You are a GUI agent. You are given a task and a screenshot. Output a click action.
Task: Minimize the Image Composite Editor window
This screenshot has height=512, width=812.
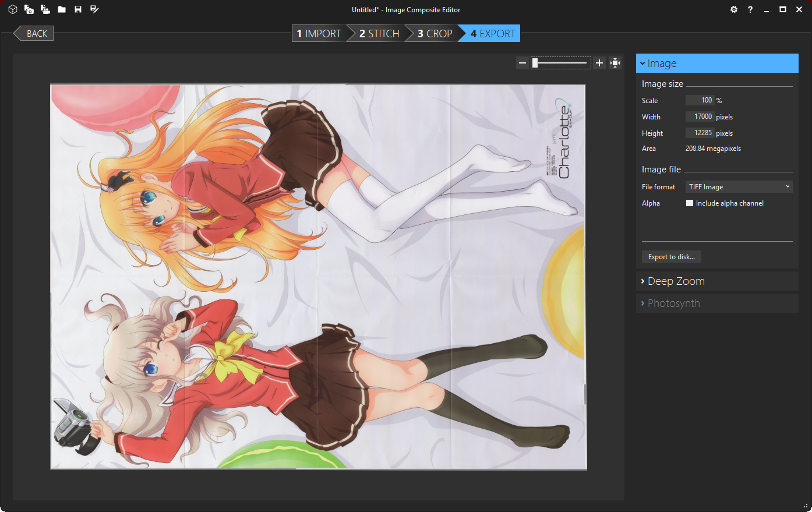[767, 9]
